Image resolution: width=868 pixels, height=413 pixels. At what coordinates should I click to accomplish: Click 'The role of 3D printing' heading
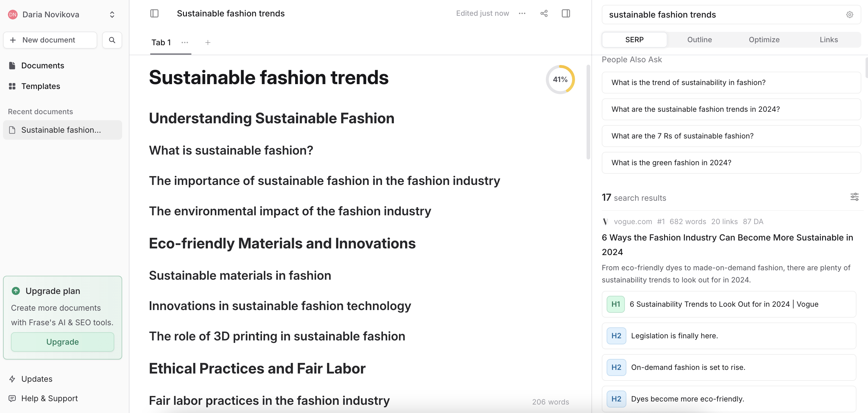click(x=277, y=336)
